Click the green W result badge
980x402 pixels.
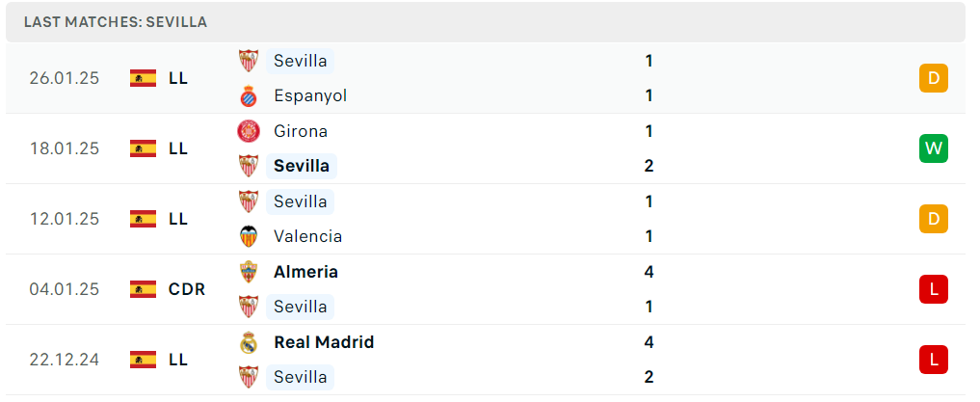pos(933,148)
